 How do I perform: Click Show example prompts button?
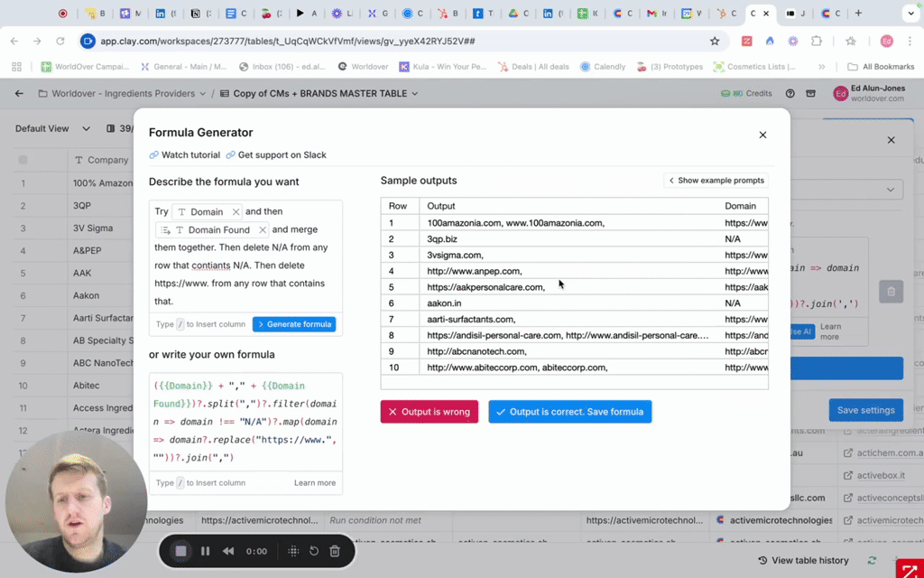click(716, 181)
